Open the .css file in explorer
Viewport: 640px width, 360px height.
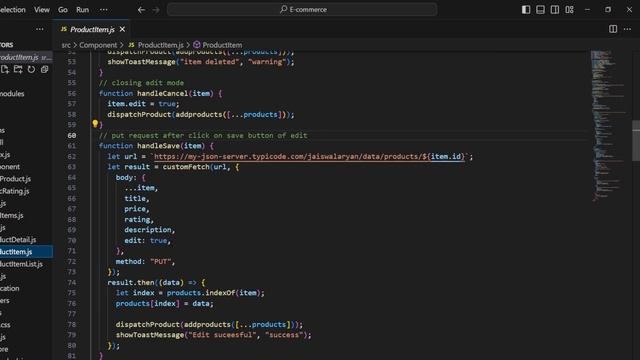tap(5, 325)
